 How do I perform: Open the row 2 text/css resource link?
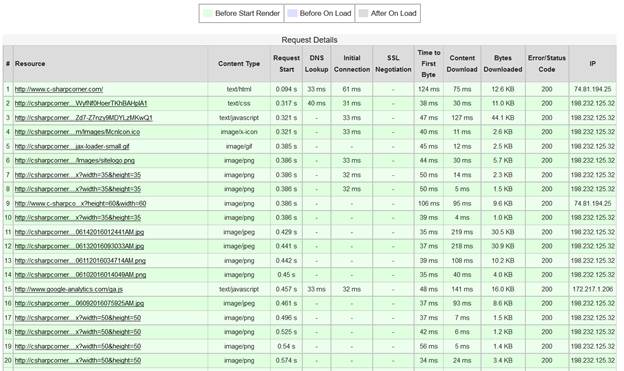(x=81, y=103)
